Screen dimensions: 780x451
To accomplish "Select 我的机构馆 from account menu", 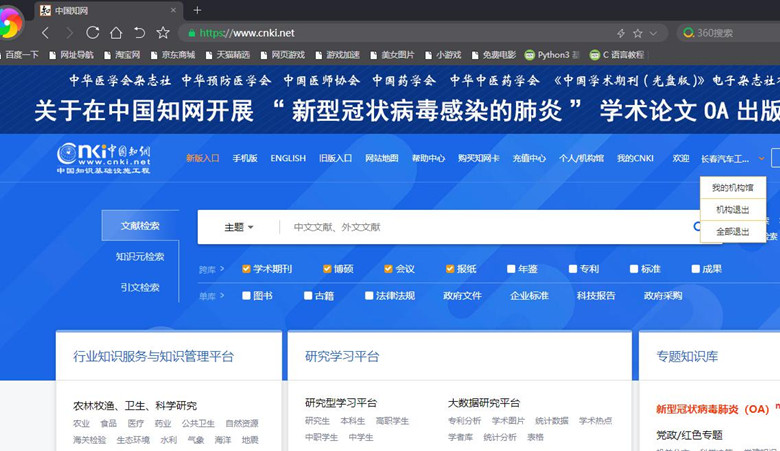I will [x=732, y=187].
